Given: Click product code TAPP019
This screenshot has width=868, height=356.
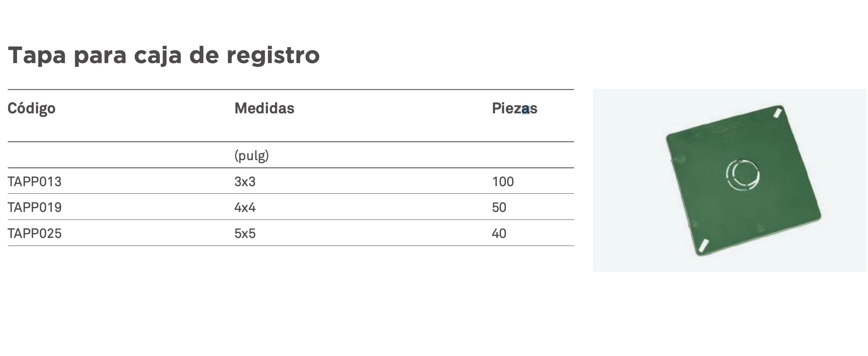Looking at the screenshot, I should click(35, 207).
